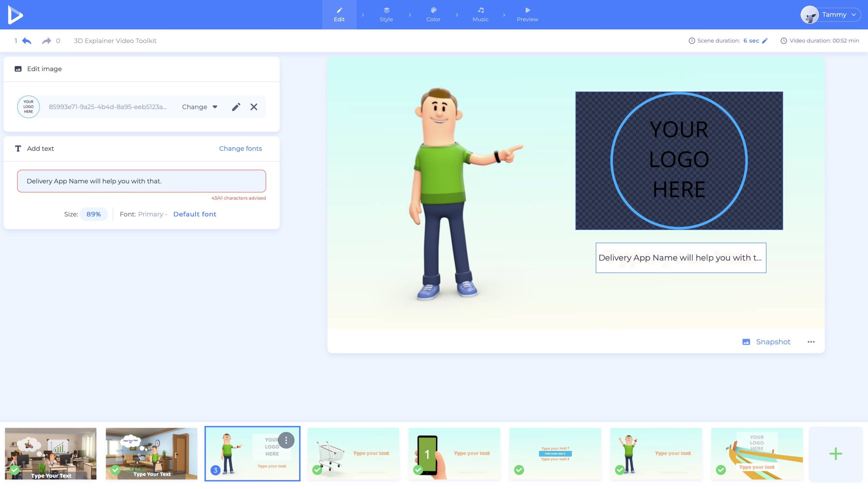This screenshot has height=489, width=868.
Task: Click the Delivery App Name text field
Action: [141, 181]
